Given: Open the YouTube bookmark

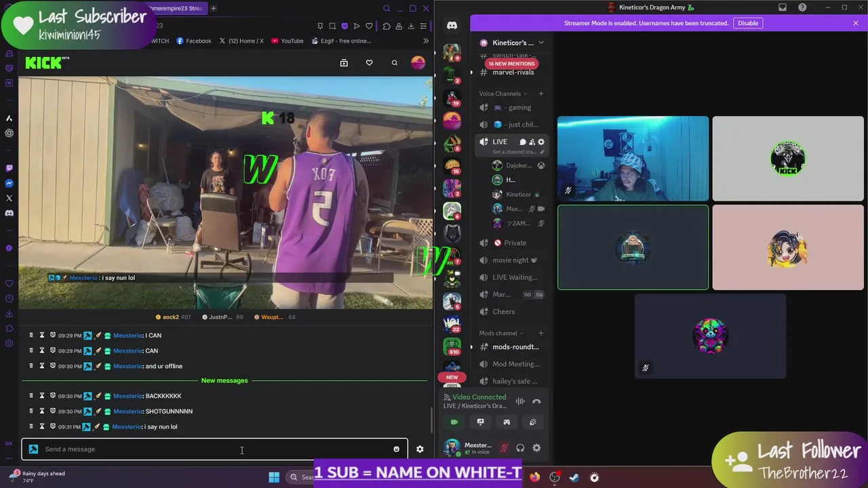Looking at the screenshot, I should [288, 41].
